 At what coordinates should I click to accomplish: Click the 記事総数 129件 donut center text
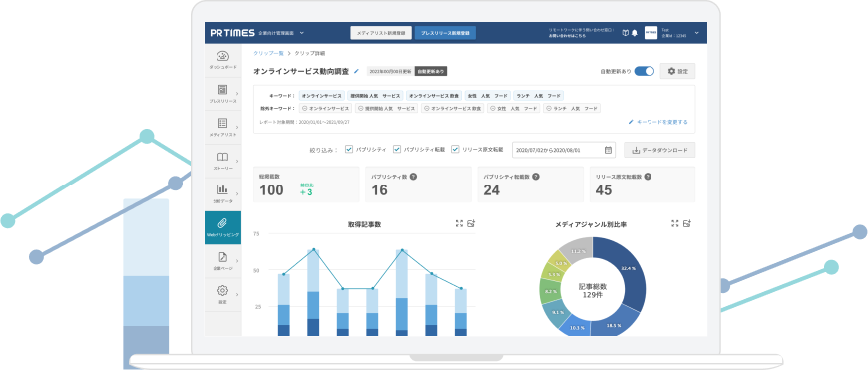pyautogui.click(x=593, y=291)
